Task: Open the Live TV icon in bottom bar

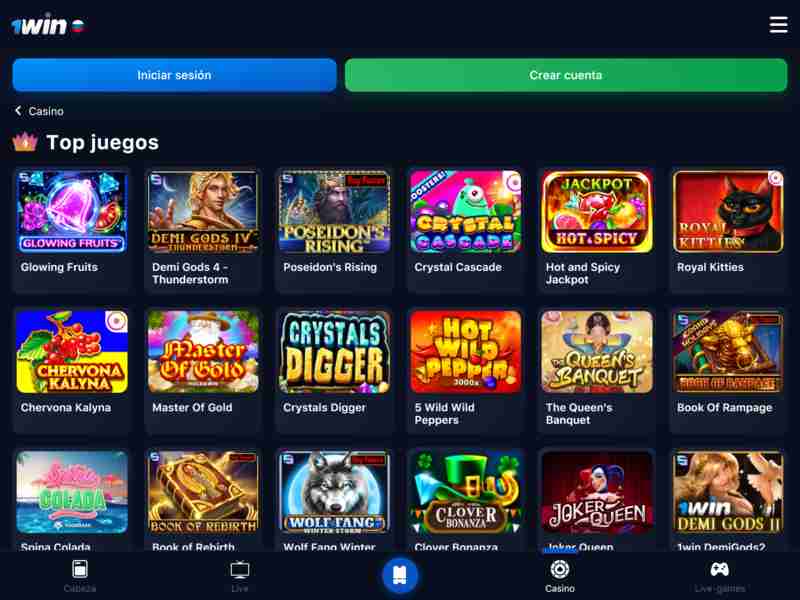Action: pos(240,577)
